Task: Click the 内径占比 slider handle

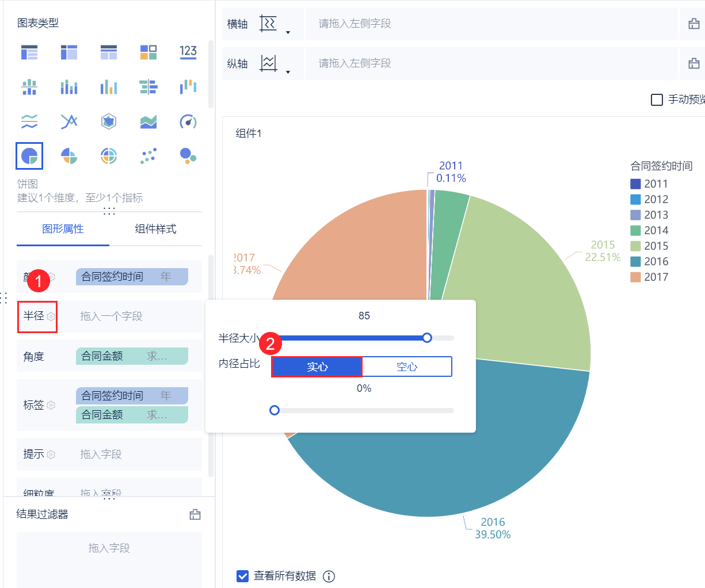Action: pyautogui.click(x=275, y=410)
